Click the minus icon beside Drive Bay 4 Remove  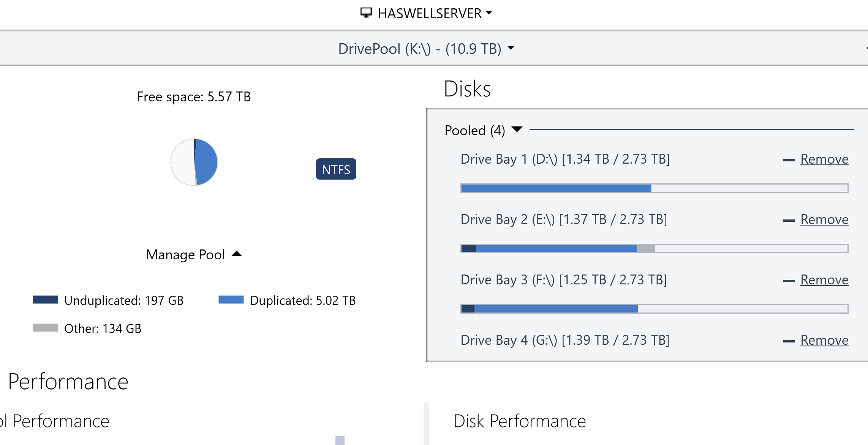pyautogui.click(x=789, y=341)
